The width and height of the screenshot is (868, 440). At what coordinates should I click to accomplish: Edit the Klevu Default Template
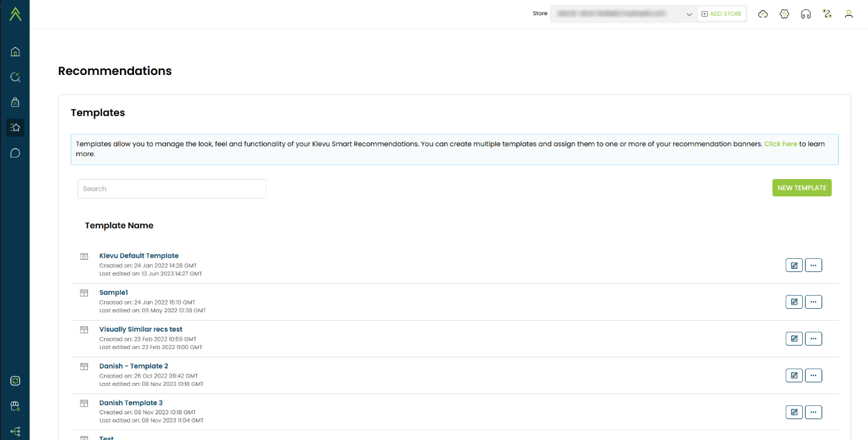794,265
